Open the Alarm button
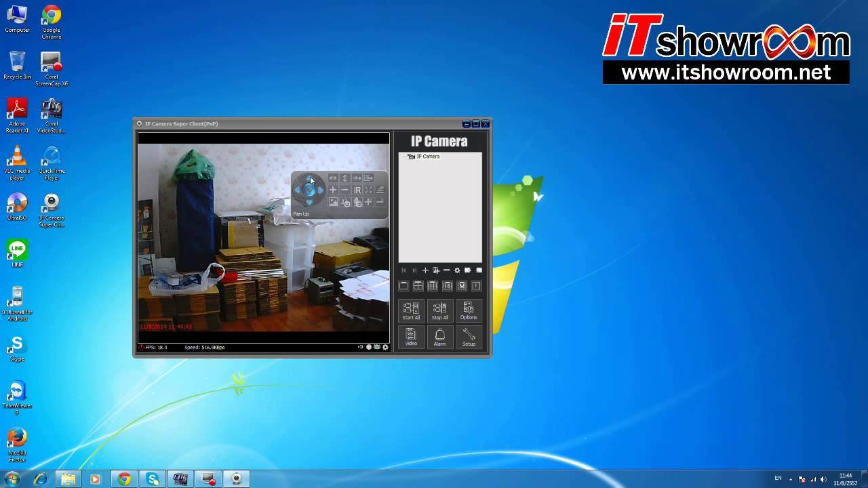This screenshot has width=868, height=488. [x=440, y=337]
